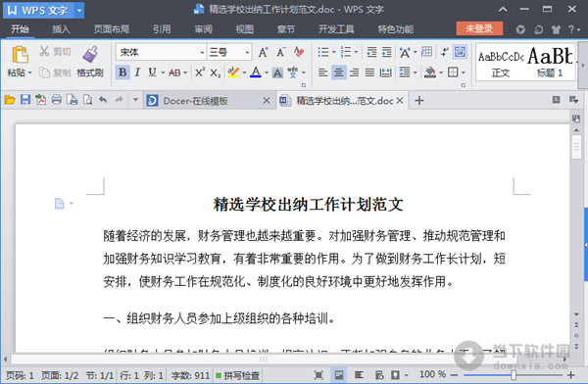Switch to full screen view in status bar
The image size is (588, 384).
click(x=318, y=374)
